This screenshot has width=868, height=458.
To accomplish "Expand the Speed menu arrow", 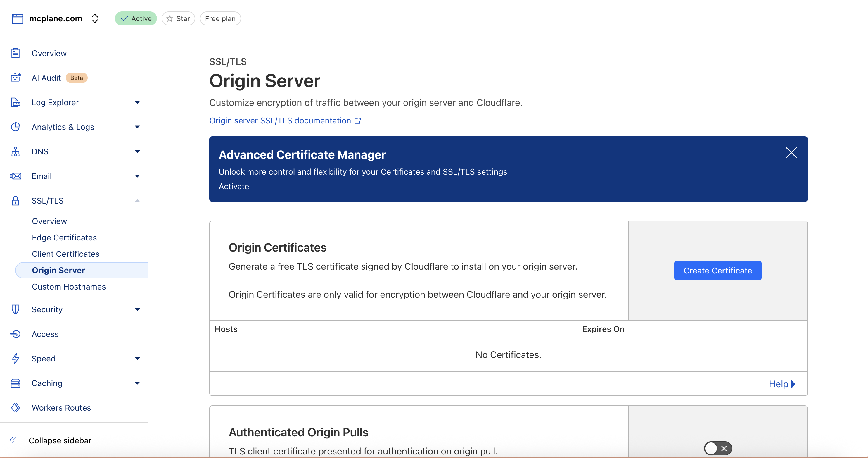I will (137, 359).
